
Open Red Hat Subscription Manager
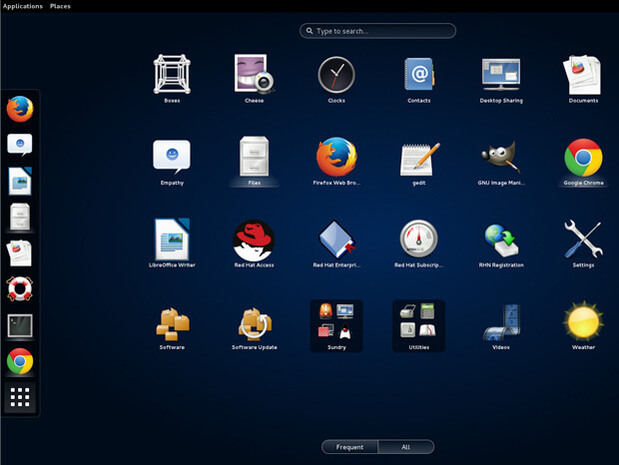click(x=419, y=240)
